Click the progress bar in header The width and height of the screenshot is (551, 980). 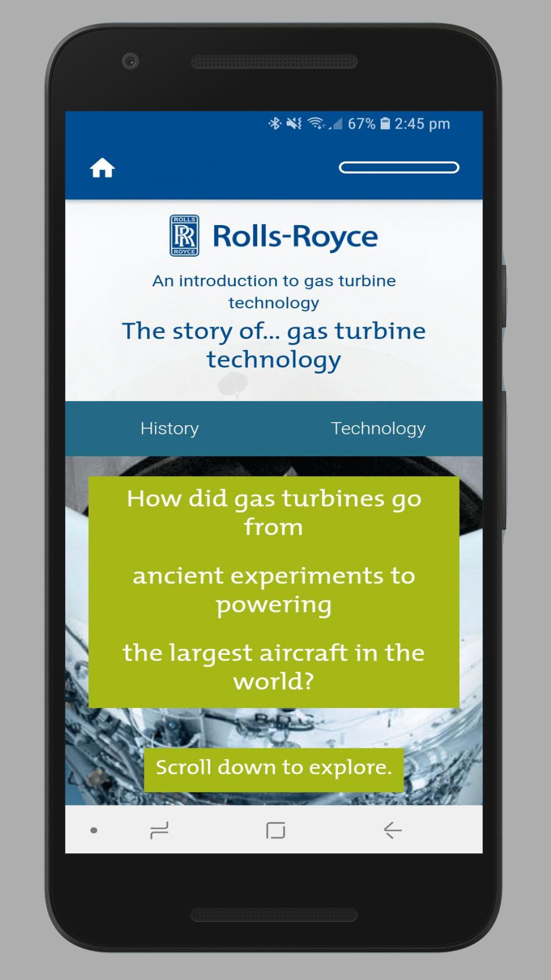399,167
